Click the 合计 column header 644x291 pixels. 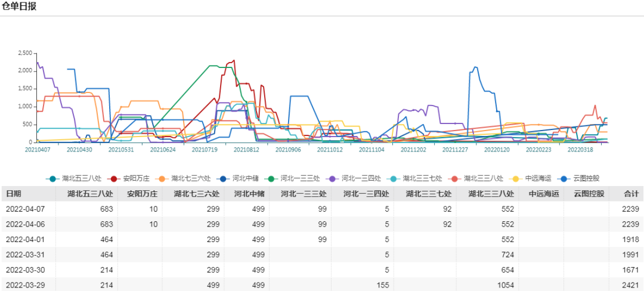point(631,194)
